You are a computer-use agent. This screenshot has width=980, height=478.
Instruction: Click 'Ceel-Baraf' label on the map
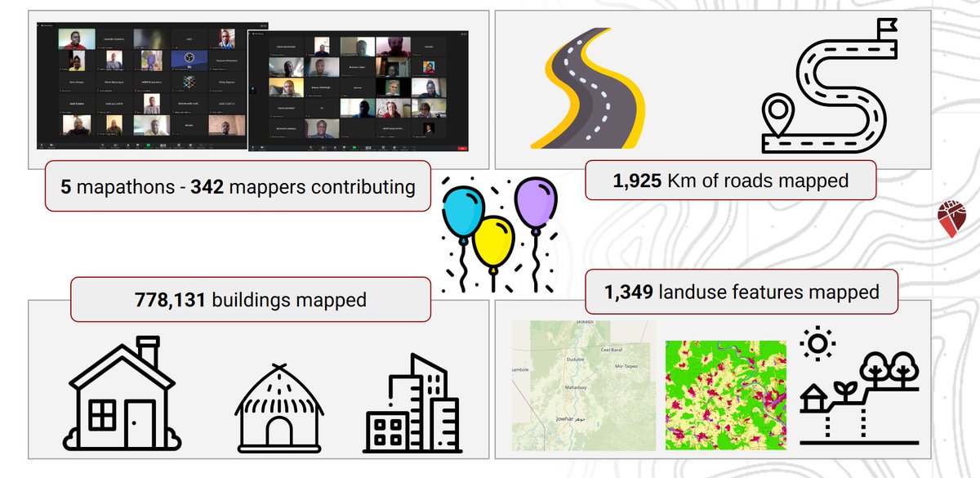click(x=612, y=350)
